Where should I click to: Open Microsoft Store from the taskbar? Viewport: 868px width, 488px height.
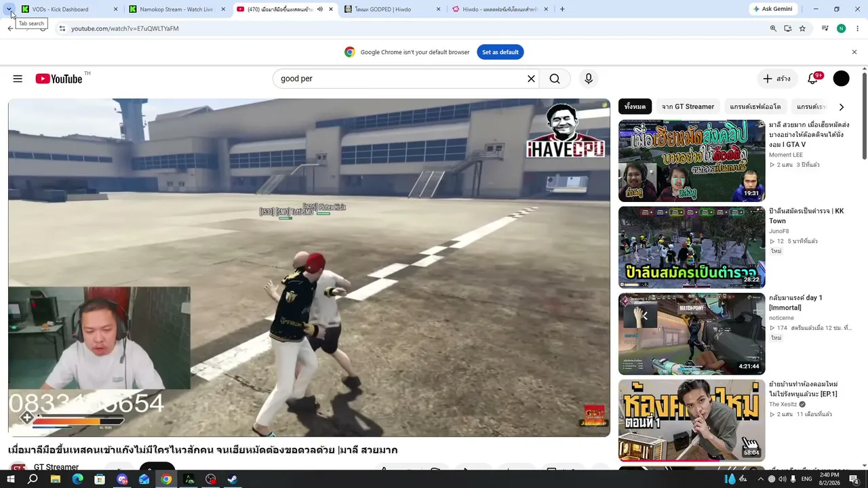coord(100,479)
